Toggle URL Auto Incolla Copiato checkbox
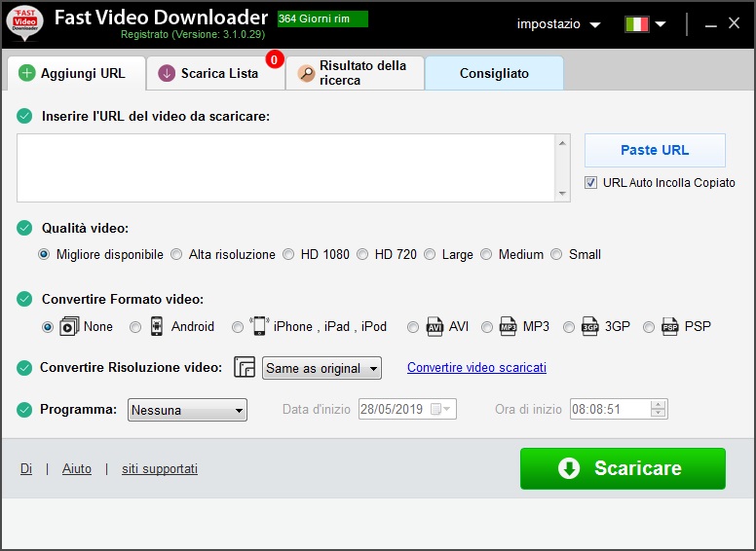This screenshot has width=756, height=551. tap(590, 183)
